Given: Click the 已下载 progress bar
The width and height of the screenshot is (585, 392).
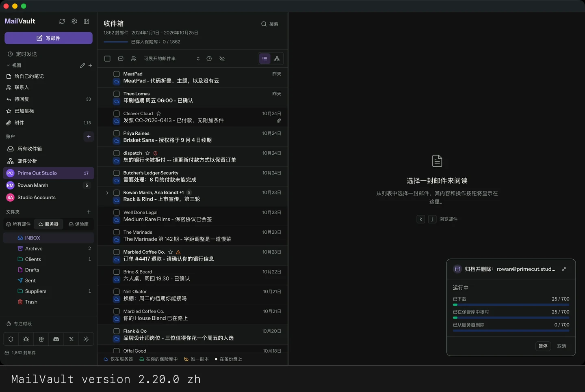Looking at the screenshot, I should click(511, 305).
